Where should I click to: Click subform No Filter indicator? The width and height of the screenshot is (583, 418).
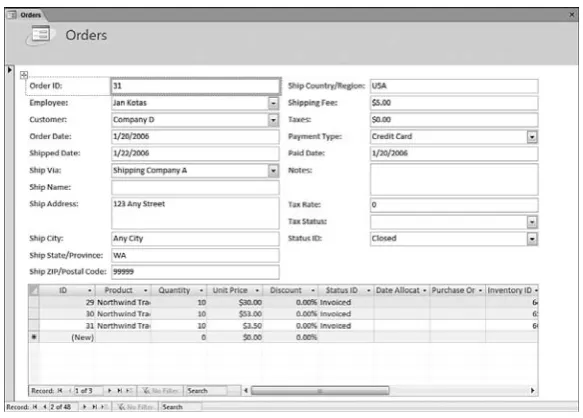point(161,391)
